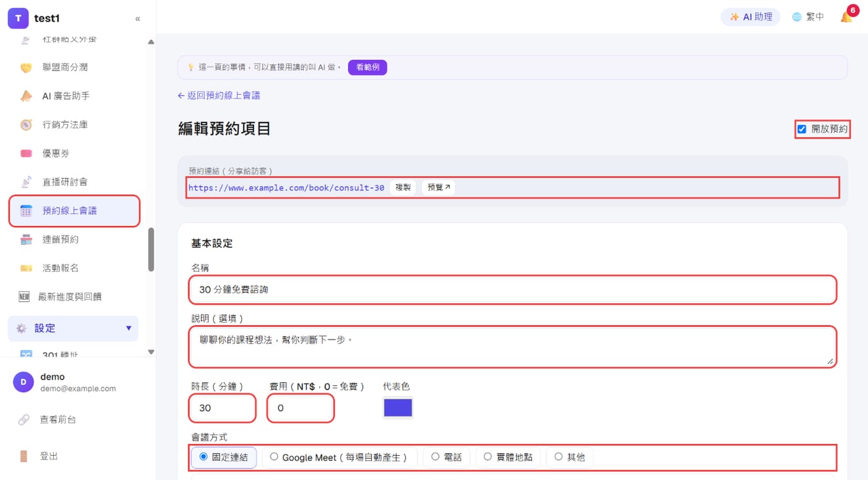
Task: Open the 代表色 color swatch
Action: pos(398,408)
